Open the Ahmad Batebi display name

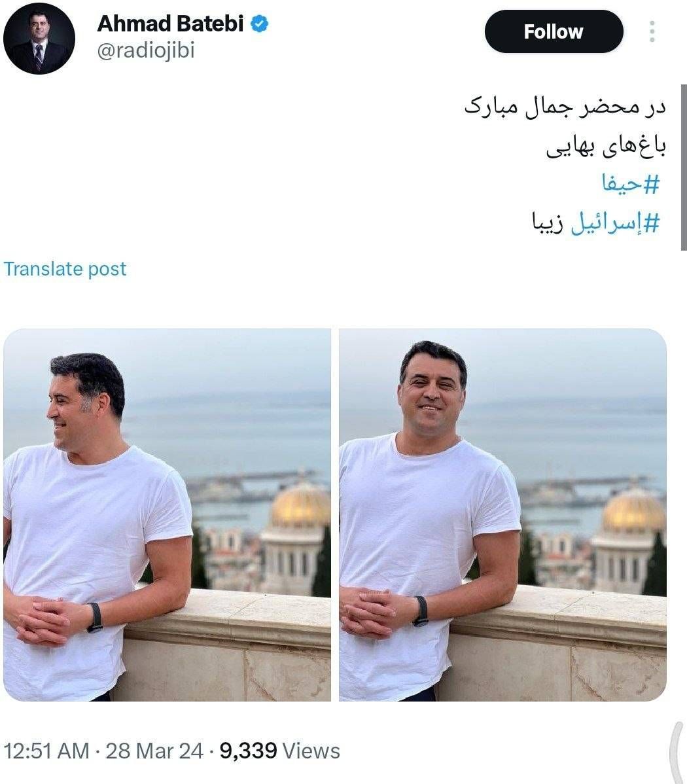pos(171,24)
